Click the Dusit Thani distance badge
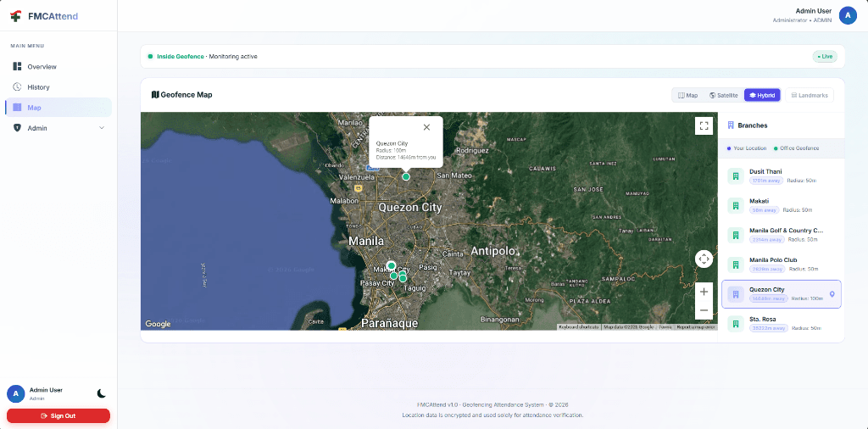 tap(766, 181)
